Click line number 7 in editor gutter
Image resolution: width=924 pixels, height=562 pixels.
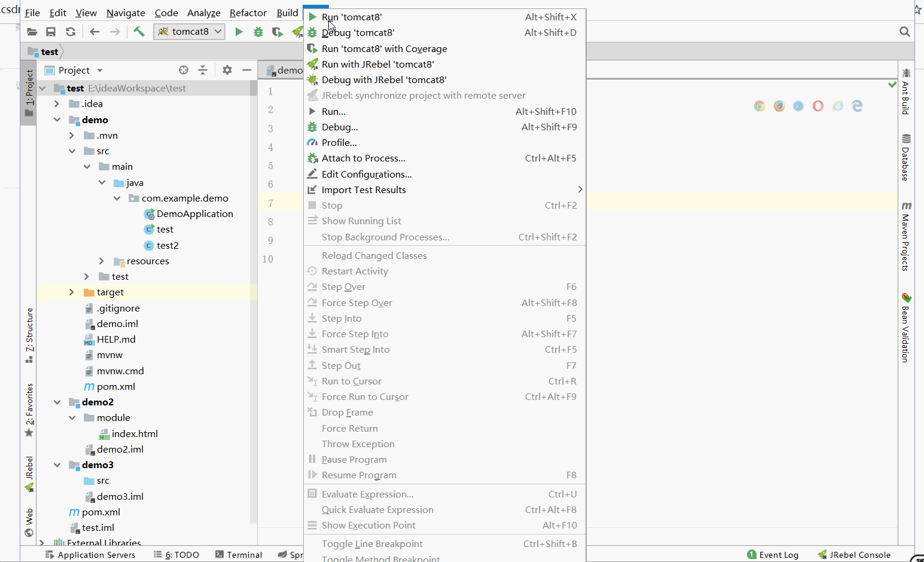(271, 203)
